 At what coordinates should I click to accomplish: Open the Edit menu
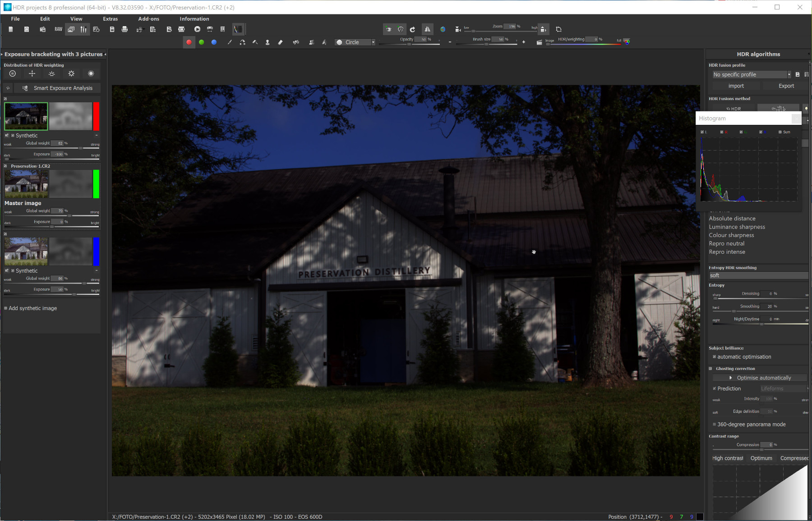coord(45,19)
